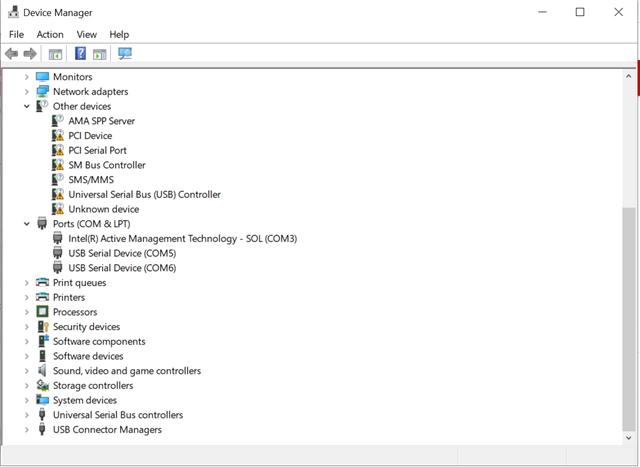Screen dimensions: 640x467
Task: Click the System devices icon
Action: point(42,400)
